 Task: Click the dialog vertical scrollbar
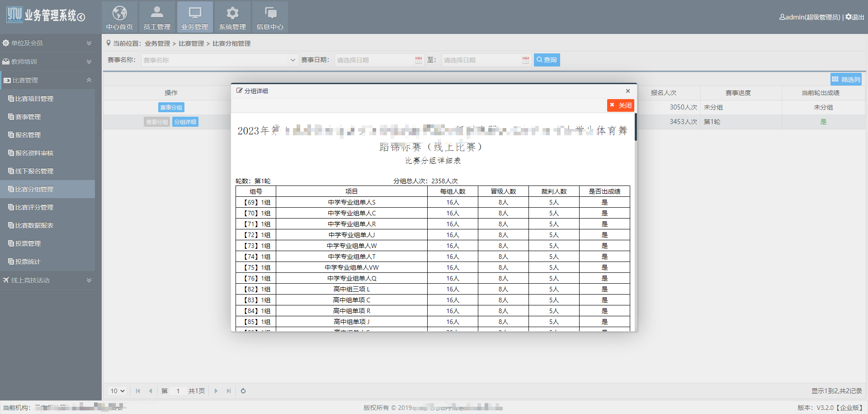click(636, 127)
